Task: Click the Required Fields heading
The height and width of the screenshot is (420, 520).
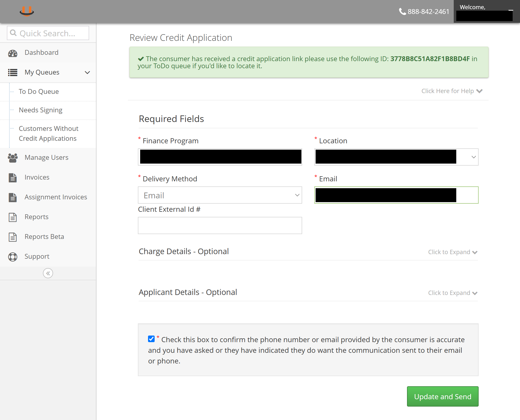Action: [171, 119]
